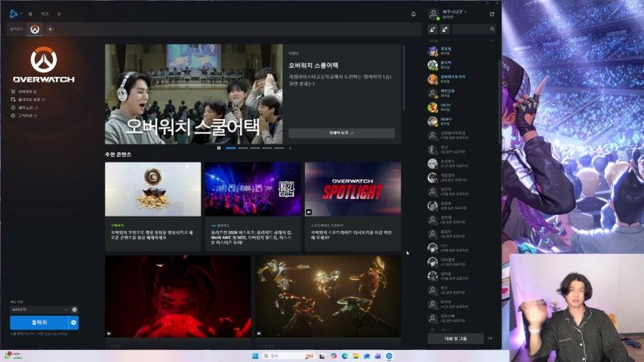Open Overwatch shop link with cart icon
This screenshot has width=644, height=362.
24,91
